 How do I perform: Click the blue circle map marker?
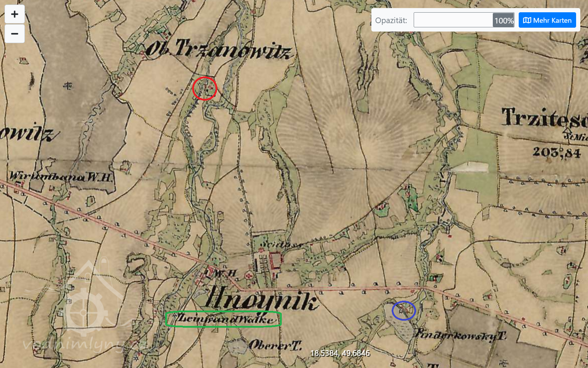click(404, 311)
